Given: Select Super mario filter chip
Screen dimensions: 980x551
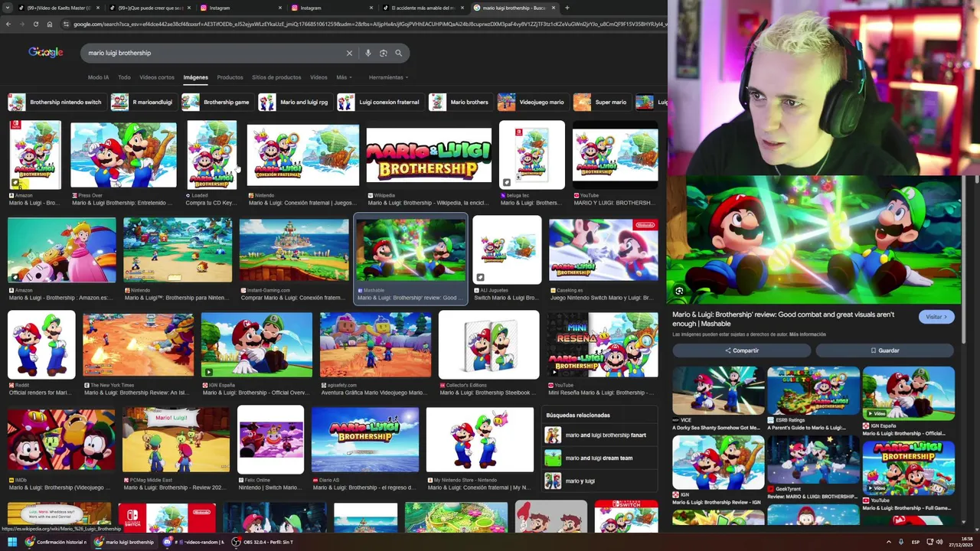Looking at the screenshot, I should click(x=602, y=102).
